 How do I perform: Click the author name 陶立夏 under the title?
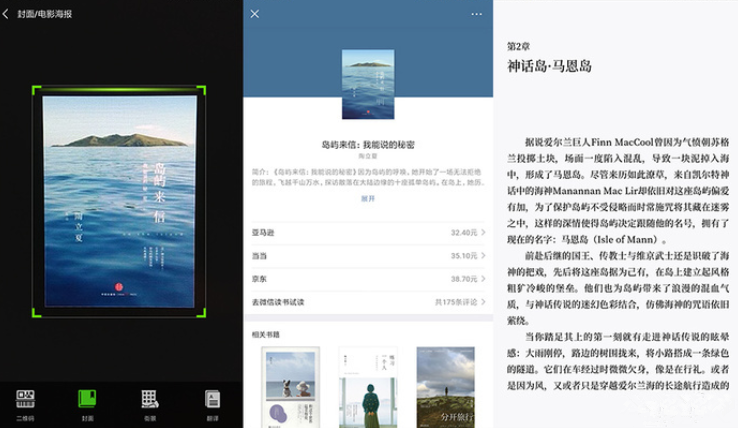pos(368,156)
